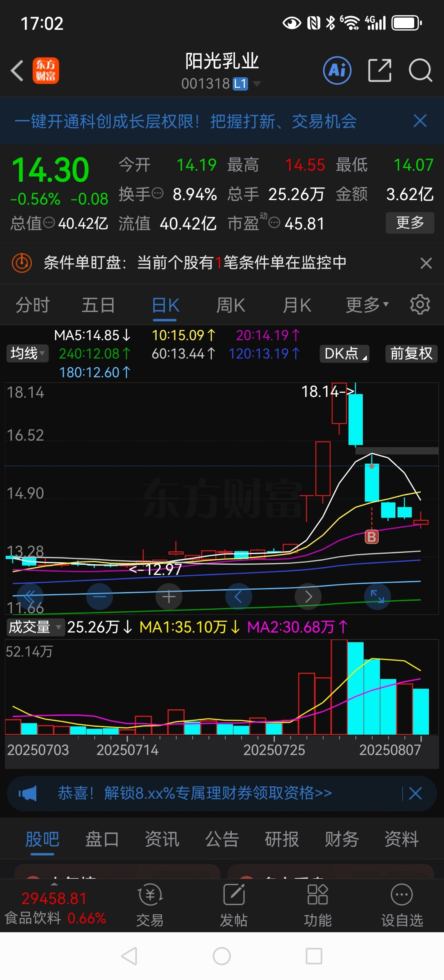Click the 解锁8.xx%专属理财券 promotion link
This screenshot has width=444, height=980.
coord(195,793)
